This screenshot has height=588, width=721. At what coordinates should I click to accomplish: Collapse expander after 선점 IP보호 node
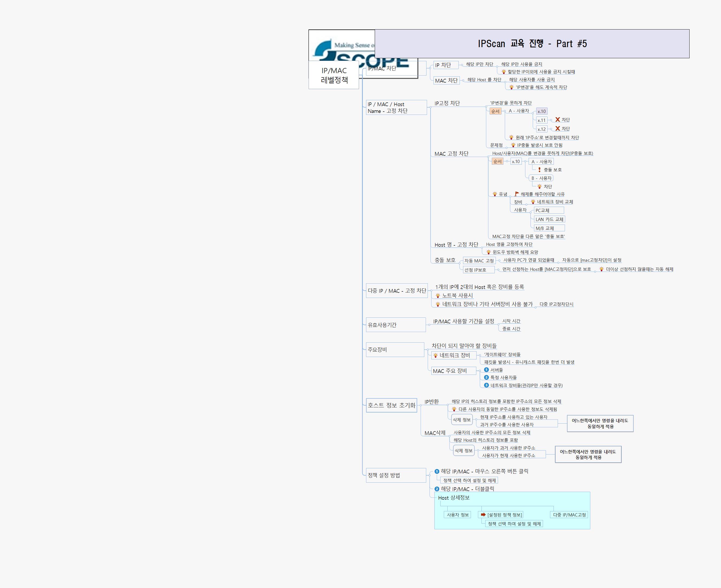[498, 269]
